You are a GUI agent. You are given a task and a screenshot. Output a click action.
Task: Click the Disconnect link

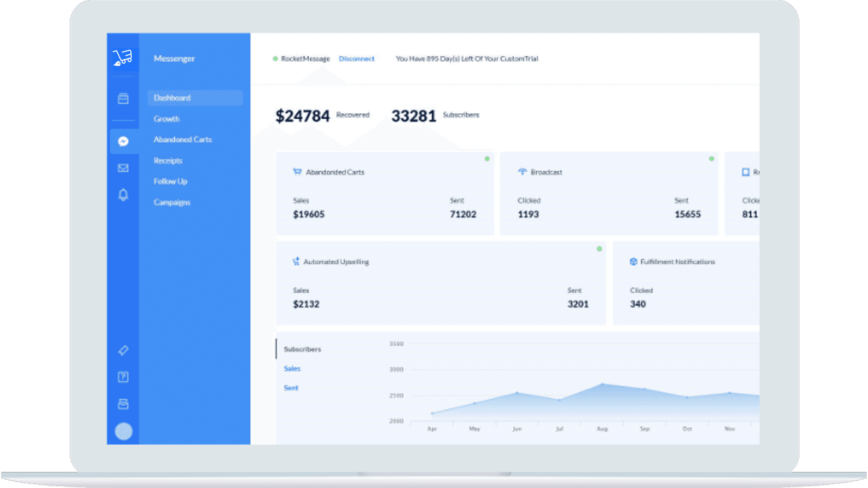click(x=356, y=59)
